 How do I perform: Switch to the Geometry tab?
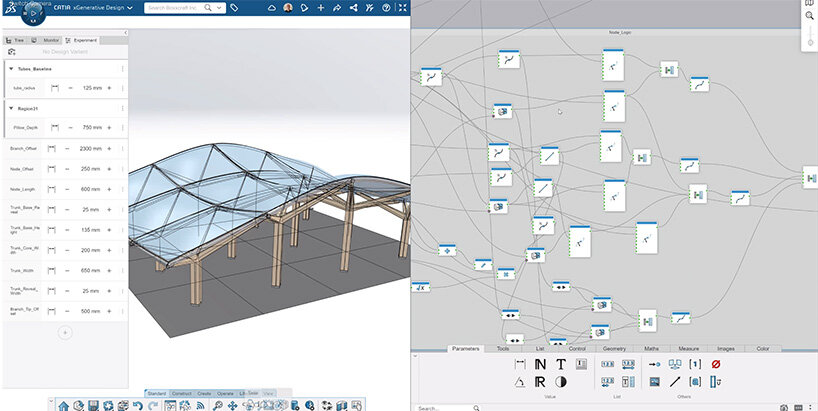point(613,349)
